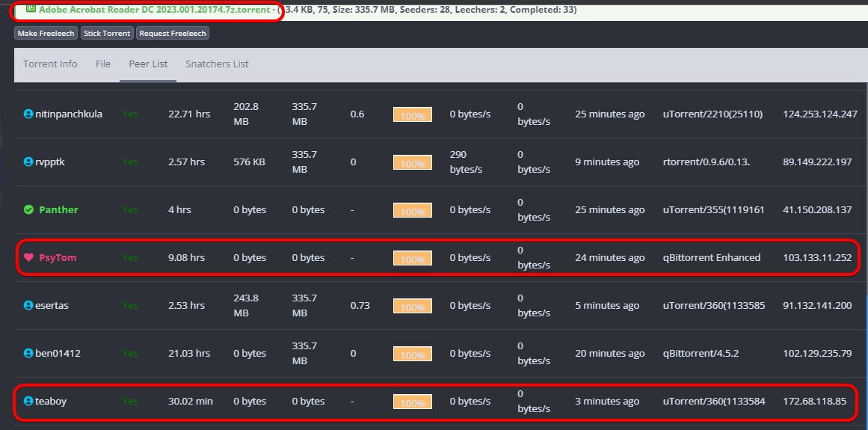This screenshot has width=868, height=430.
Task: Click the green checkmark icon beside Panther
Action: tap(29, 209)
